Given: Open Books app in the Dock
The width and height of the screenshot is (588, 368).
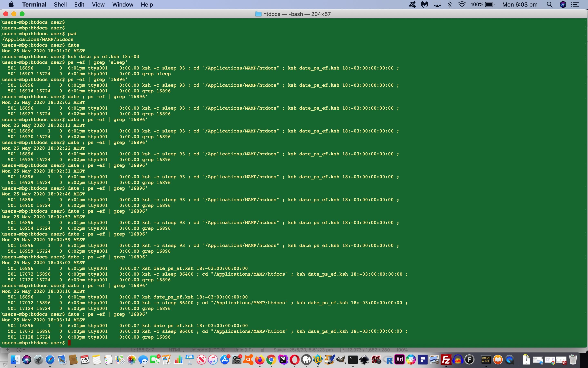Looking at the screenshot, I should [x=498, y=359].
